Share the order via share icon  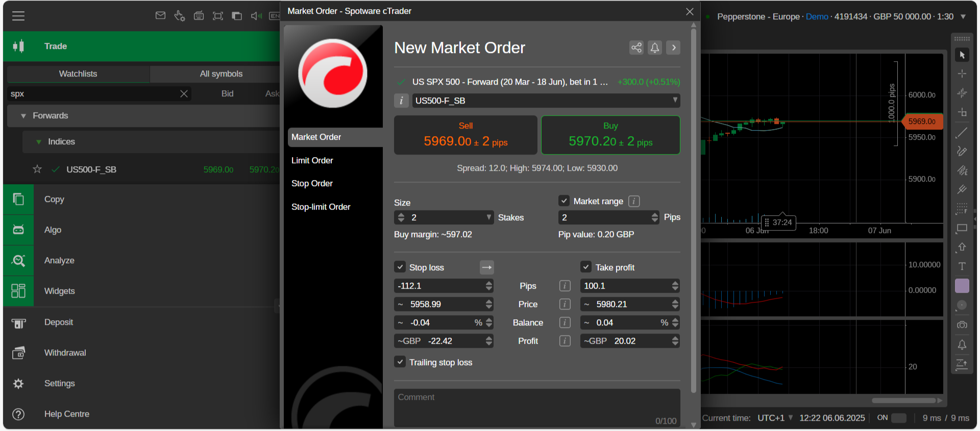(636, 47)
